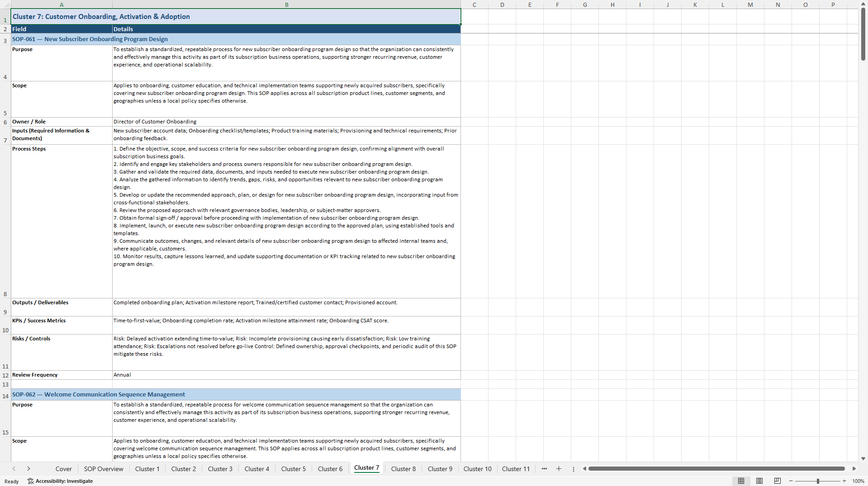Switch to Page Break Preview icon
This screenshot has height=486, width=868.
tap(778, 481)
